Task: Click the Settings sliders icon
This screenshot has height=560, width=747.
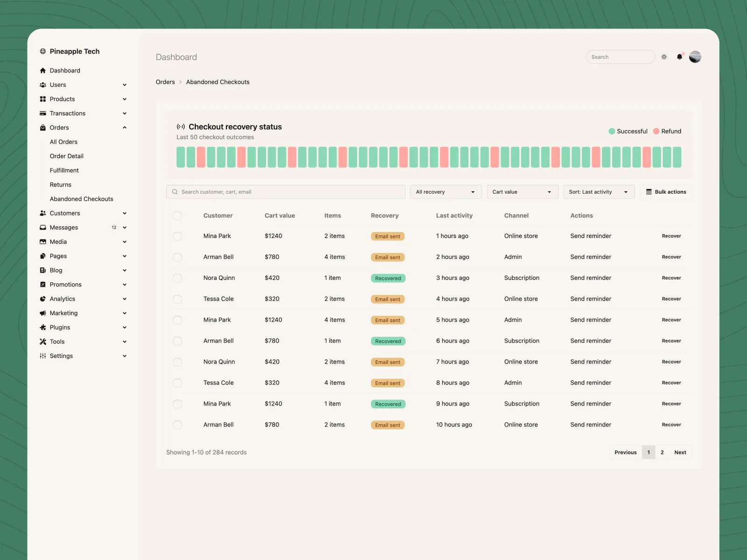Action: coord(43,356)
